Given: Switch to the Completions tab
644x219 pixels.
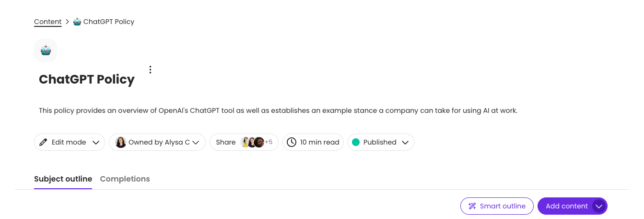Looking at the screenshot, I should 125,179.
